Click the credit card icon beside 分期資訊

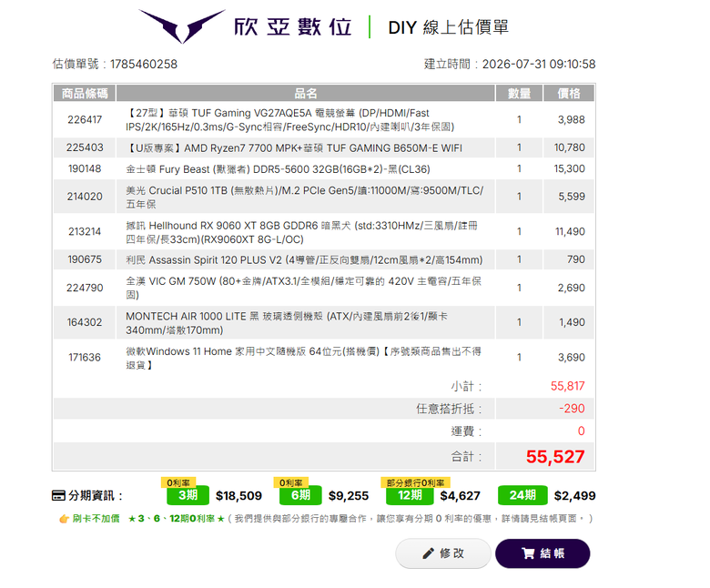coord(58,496)
